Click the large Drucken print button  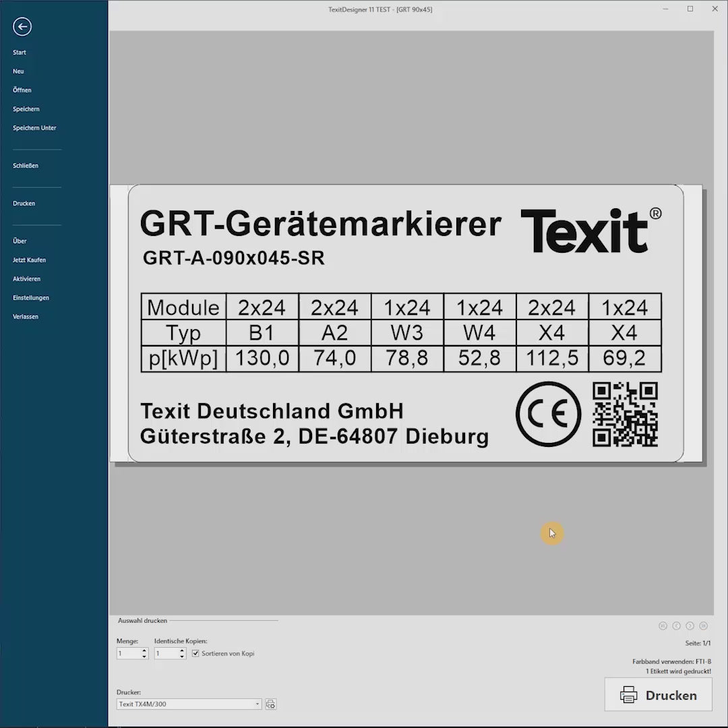click(659, 695)
